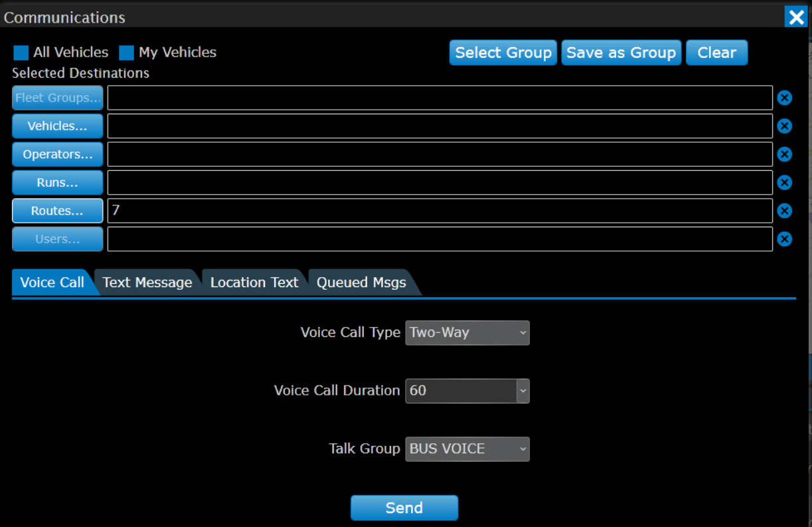Click the X icon next to Users field

(784, 239)
